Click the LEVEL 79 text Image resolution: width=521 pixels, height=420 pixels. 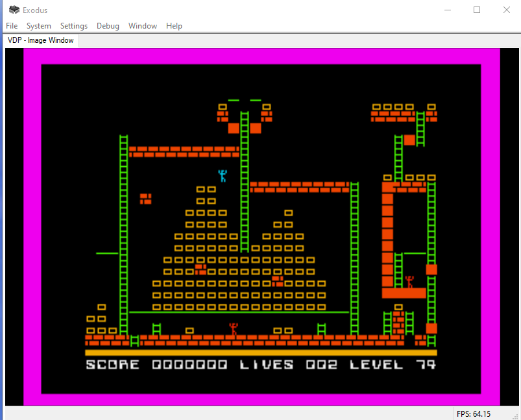(x=393, y=365)
